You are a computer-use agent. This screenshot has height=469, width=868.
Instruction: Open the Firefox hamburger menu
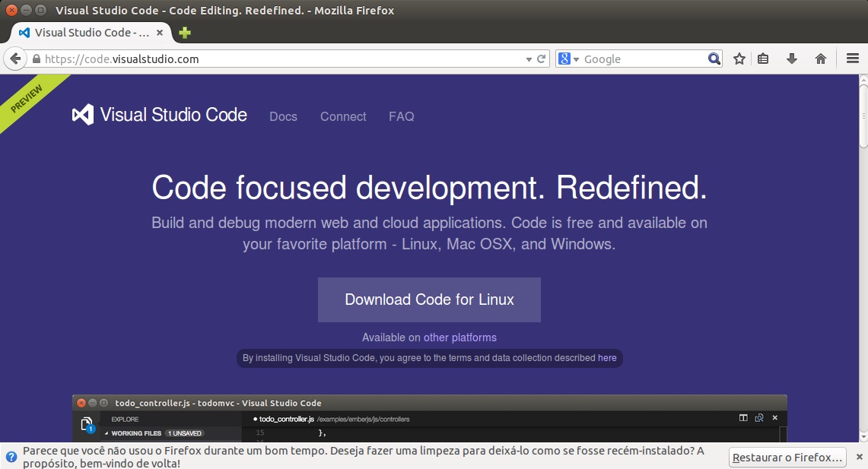point(852,59)
